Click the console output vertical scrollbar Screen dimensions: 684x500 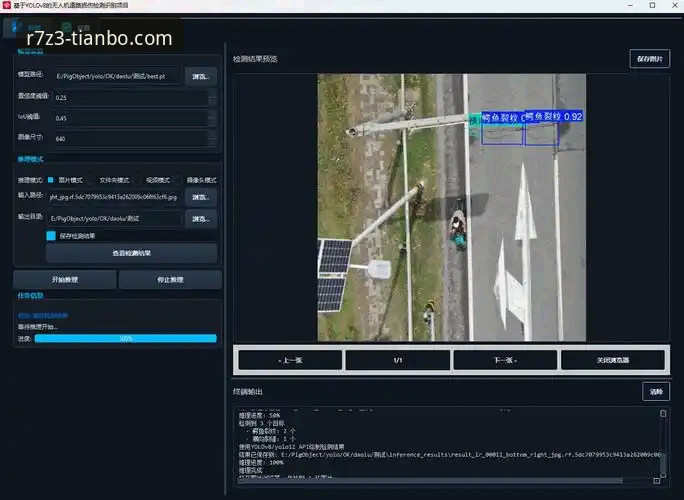[663, 444]
